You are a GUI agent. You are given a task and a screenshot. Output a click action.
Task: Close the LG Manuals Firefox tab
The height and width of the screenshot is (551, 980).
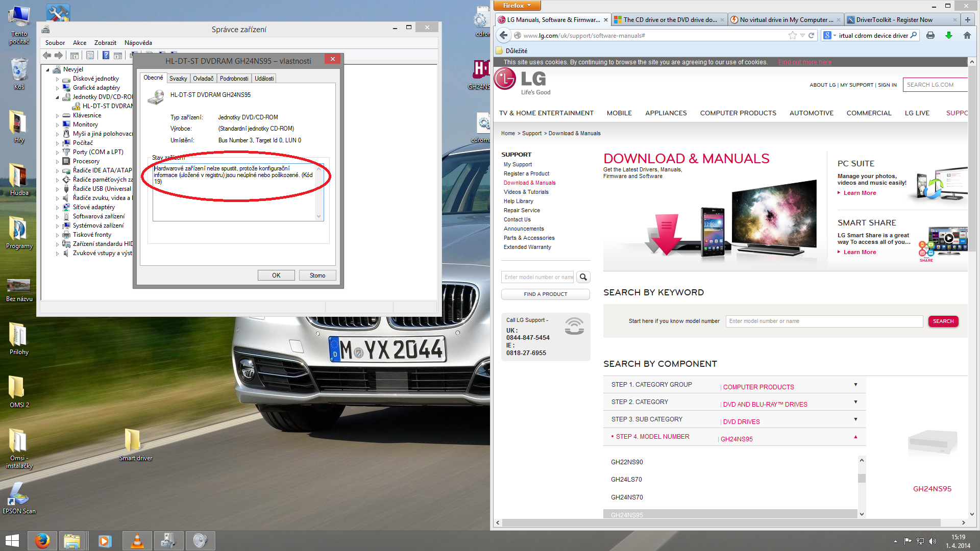point(606,20)
